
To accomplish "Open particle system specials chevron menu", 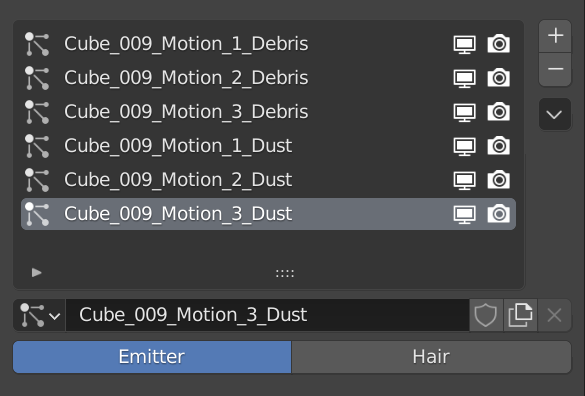I will [555, 114].
